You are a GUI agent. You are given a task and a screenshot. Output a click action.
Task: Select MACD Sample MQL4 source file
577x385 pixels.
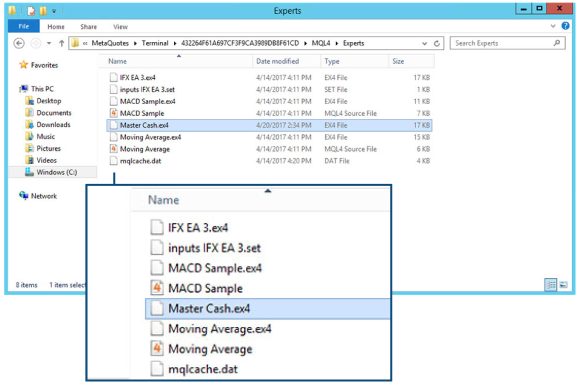pos(142,113)
